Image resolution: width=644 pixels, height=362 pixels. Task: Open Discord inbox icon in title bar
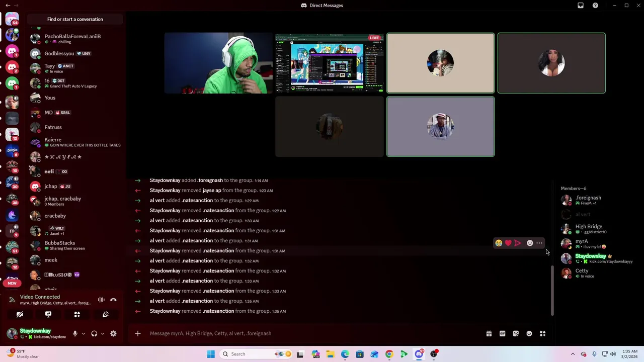(581, 6)
